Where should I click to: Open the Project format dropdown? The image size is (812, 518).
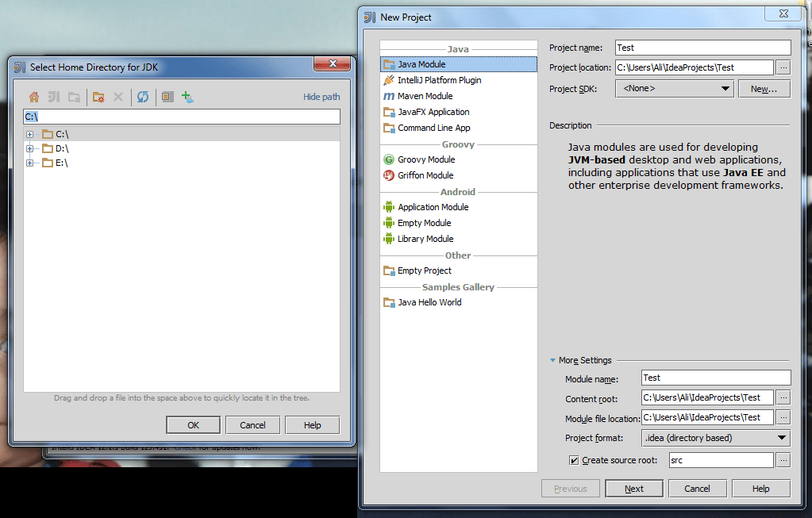pos(782,437)
